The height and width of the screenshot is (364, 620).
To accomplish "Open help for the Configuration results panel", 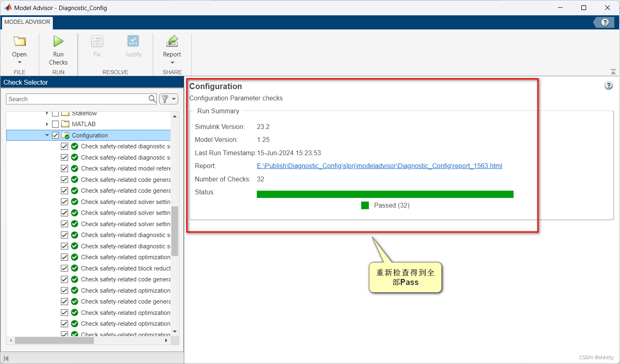I will pos(609,85).
